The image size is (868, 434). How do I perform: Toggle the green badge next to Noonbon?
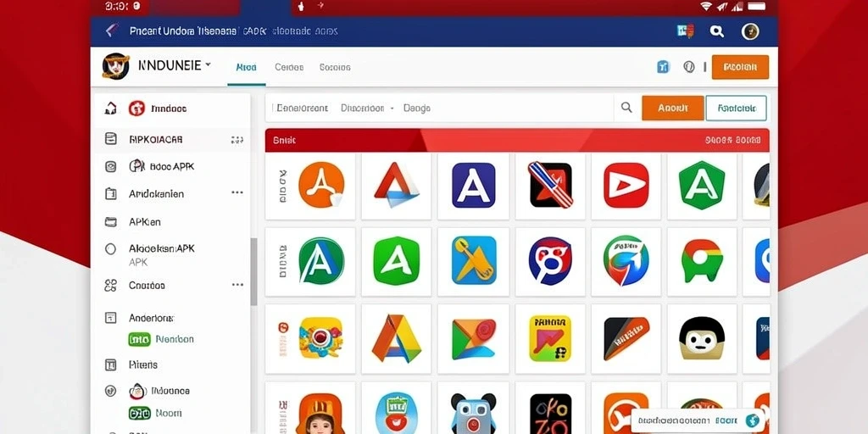point(139,339)
